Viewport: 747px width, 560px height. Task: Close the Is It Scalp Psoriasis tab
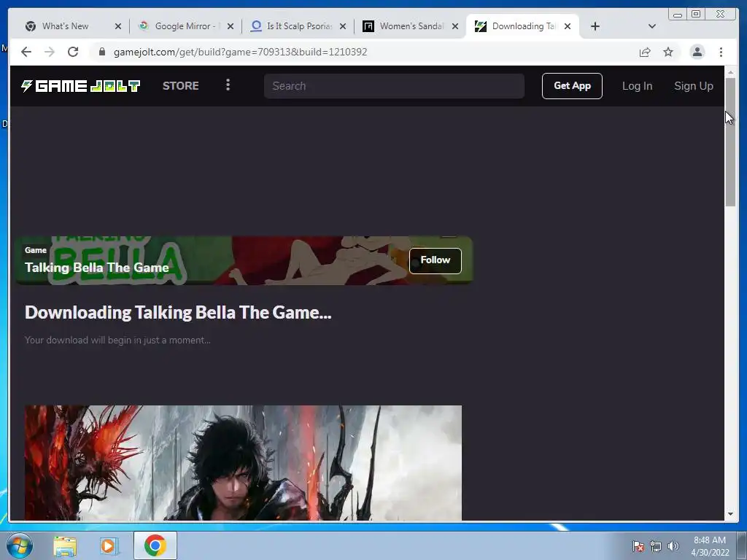[x=343, y=26]
